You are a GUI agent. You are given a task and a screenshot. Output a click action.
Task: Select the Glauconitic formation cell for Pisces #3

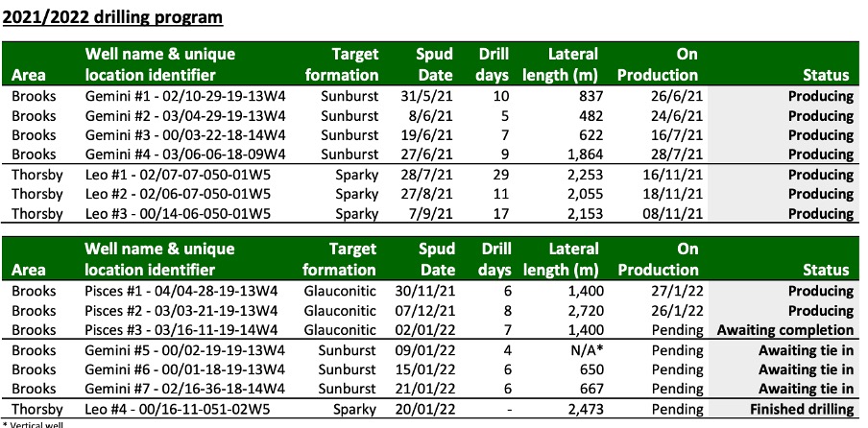pyautogui.click(x=340, y=330)
